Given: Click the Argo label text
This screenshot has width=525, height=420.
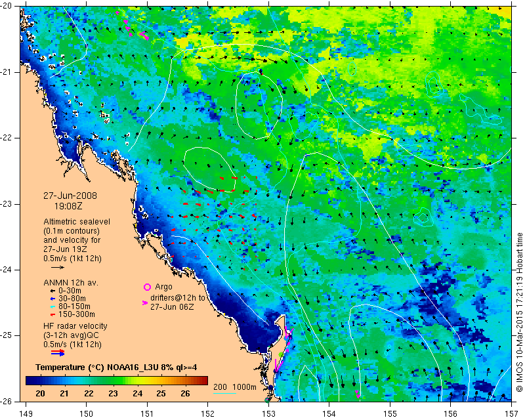Looking at the screenshot, I should (163, 287).
